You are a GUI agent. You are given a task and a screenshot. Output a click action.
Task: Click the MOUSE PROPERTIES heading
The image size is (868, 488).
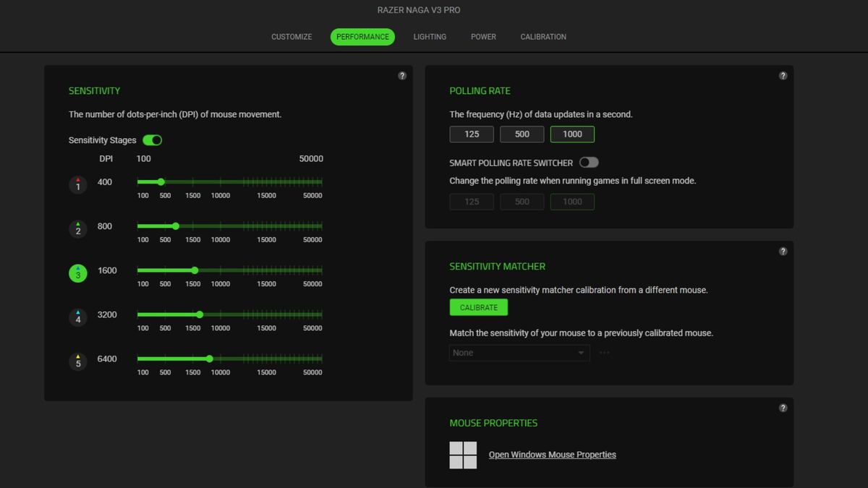[493, 423]
